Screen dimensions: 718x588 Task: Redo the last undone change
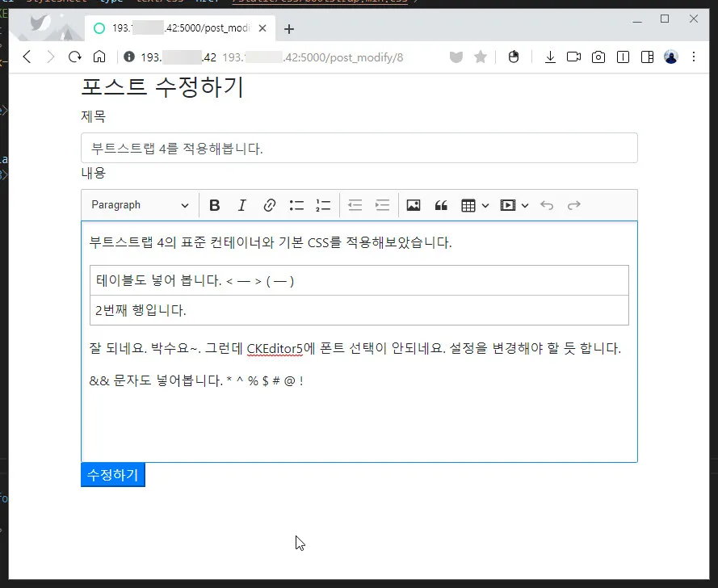tap(574, 204)
